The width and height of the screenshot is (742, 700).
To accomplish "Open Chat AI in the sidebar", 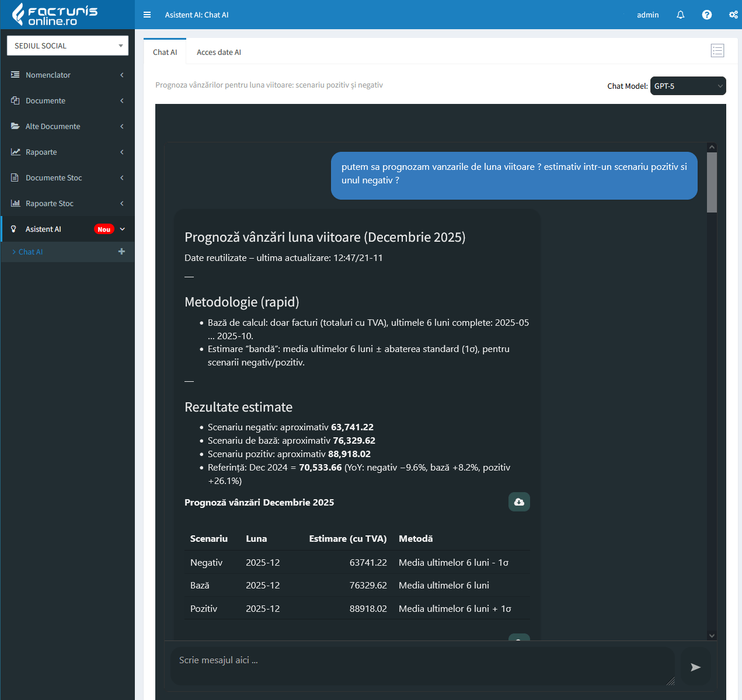I will click(30, 252).
